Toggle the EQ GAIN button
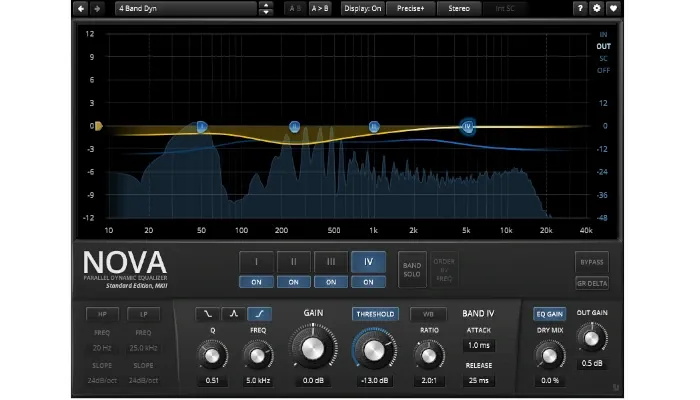 tap(550, 314)
